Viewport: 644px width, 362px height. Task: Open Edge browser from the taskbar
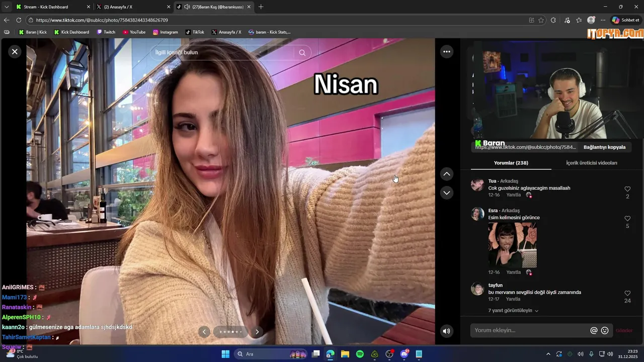(x=330, y=354)
